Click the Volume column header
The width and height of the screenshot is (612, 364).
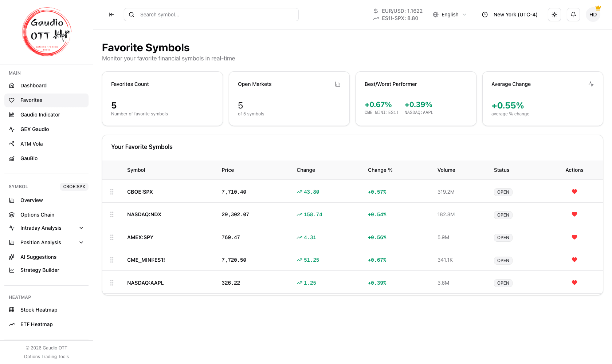coord(446,170)
